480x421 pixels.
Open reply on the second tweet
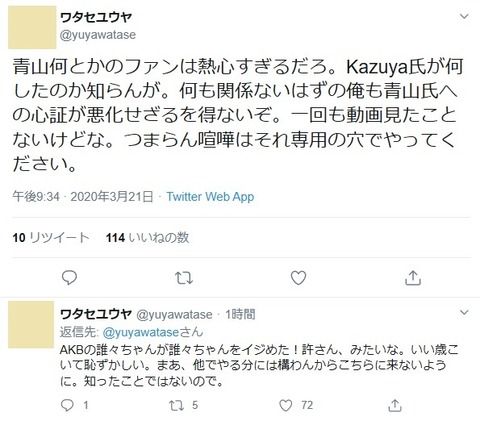pyautogui.click(x=67, y=405)
